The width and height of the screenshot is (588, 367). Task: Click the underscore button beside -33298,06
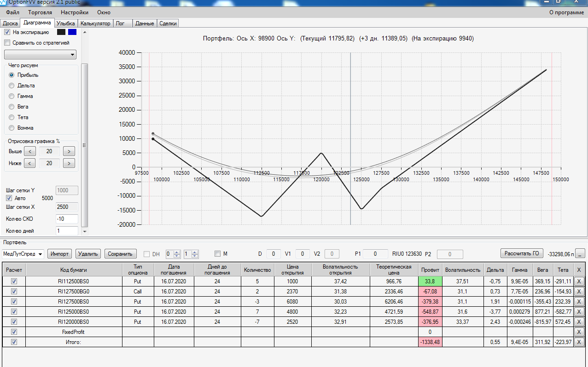tap(581, 253)
